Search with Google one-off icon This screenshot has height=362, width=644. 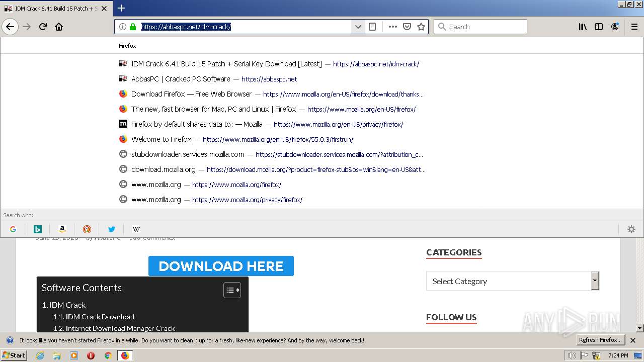coord(13,229)
